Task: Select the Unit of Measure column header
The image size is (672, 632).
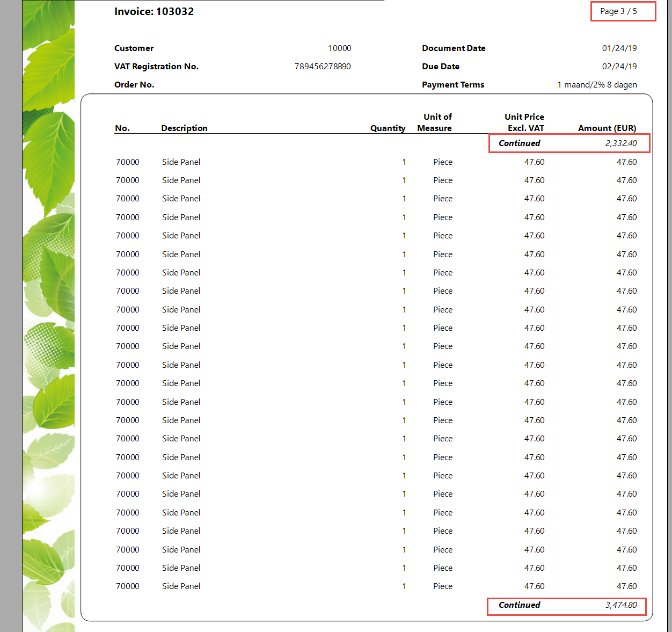Action: (435, 122)
